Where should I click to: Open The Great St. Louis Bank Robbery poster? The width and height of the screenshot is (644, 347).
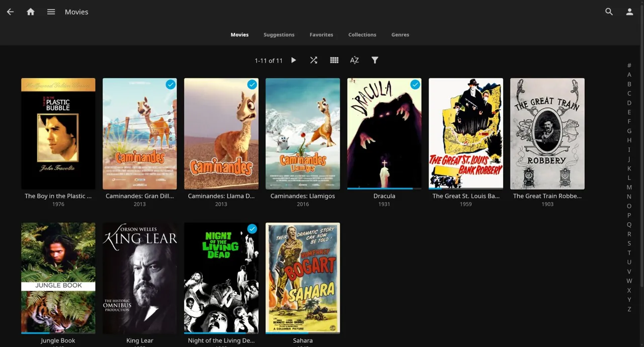[x=466, y=134]
